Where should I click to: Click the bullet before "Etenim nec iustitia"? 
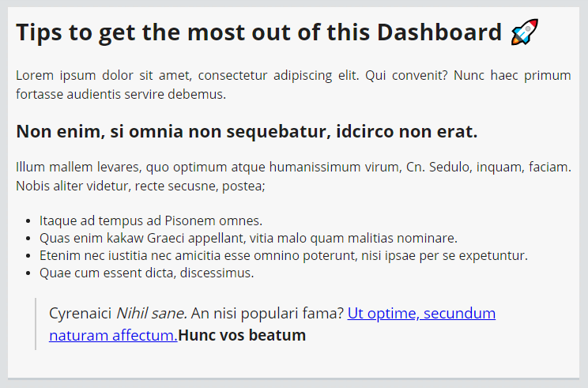(x=29, y=256)
